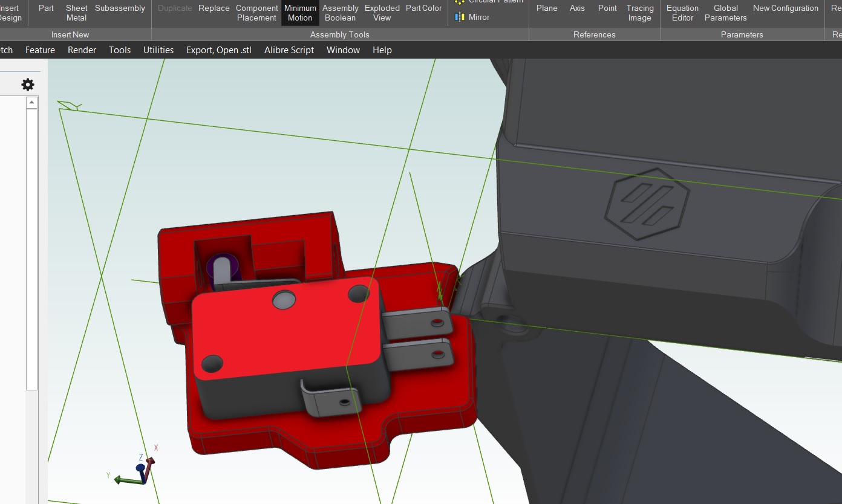Viewport: 842px width, 504px height.
Task: Open the Feature menu
Action: tap(40, 50)
